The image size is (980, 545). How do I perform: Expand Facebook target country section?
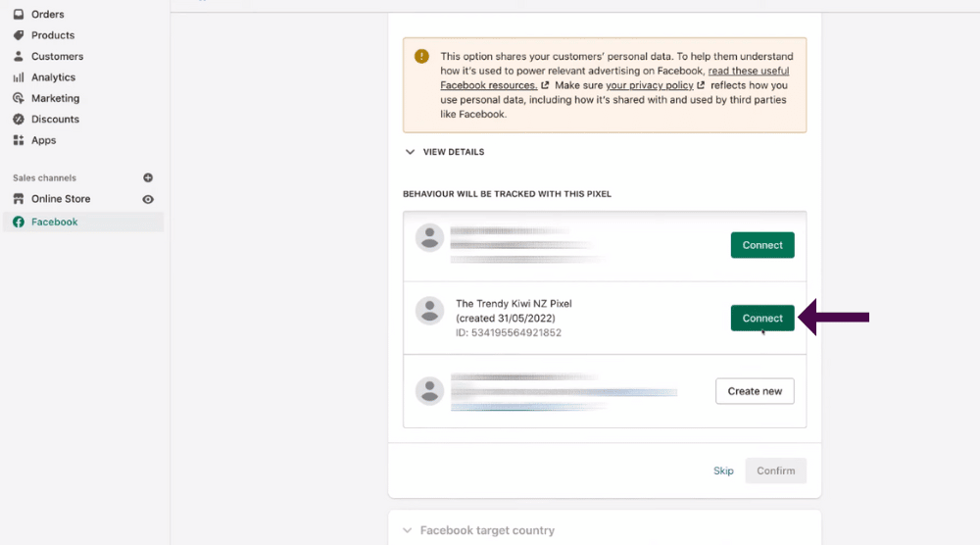point(479,530)
